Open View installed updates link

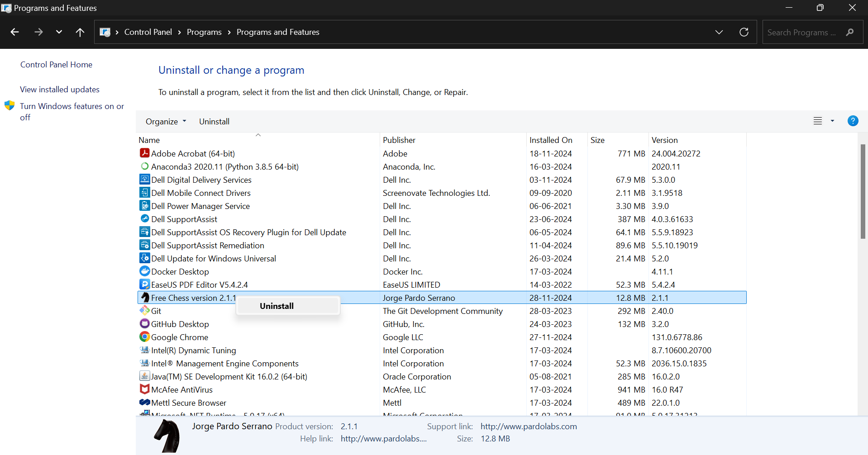(x=60, y=90)
